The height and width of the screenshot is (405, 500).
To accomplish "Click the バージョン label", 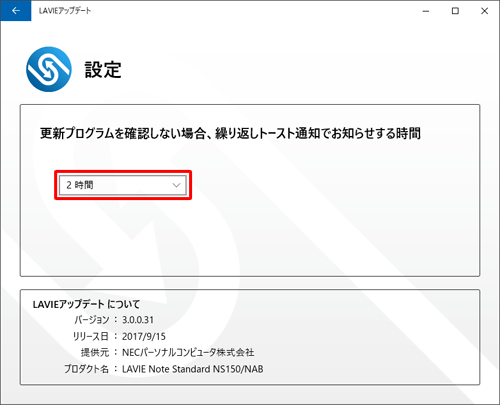I will click(92, 320).
